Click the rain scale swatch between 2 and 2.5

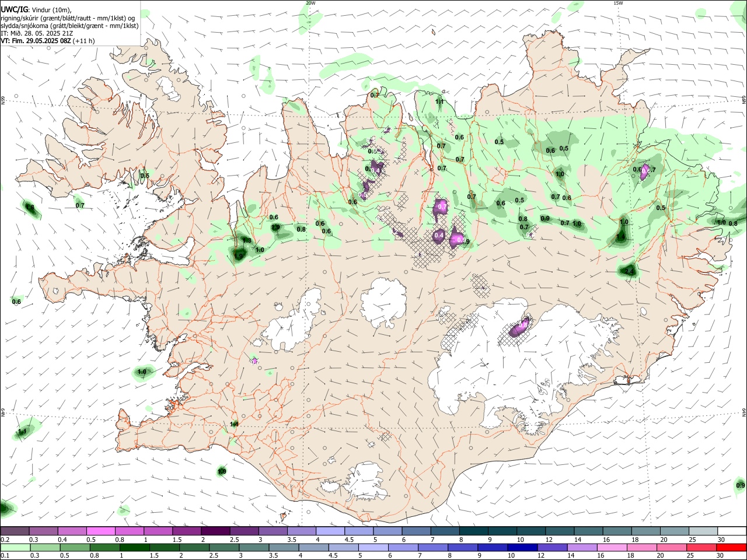(x=194, y=547)
